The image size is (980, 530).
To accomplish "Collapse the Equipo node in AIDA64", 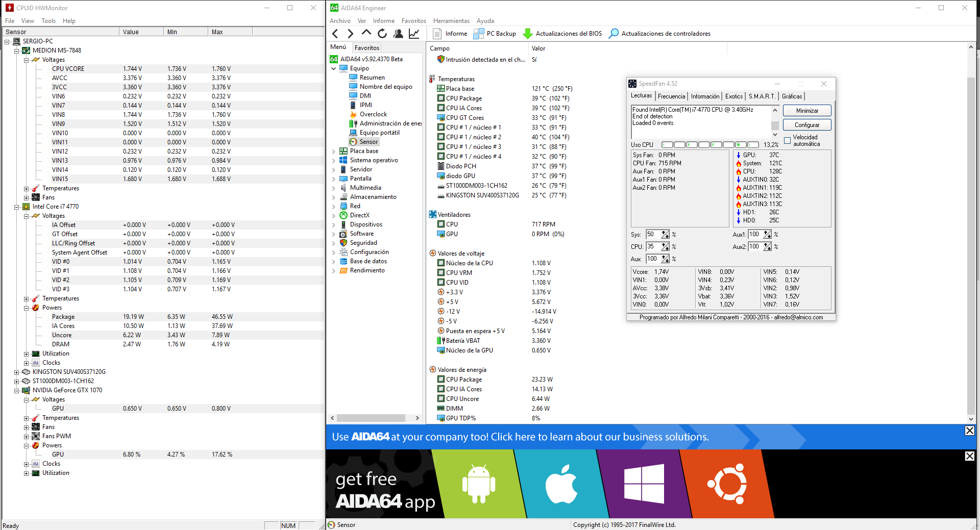I will pyautogui.click(x=334, y=68).
